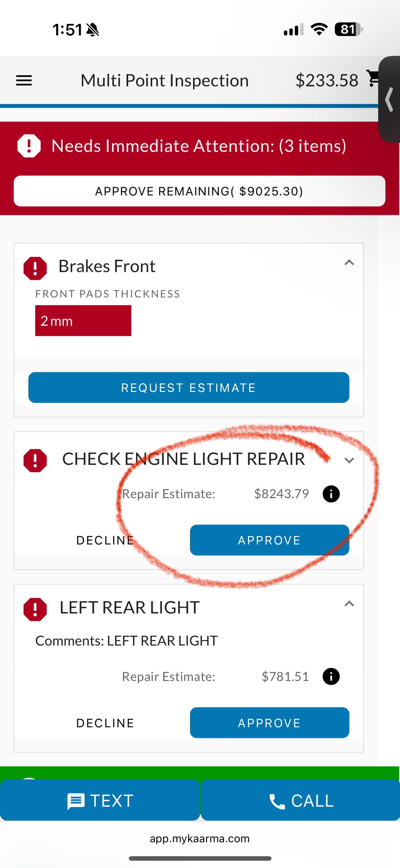Image resolution: width=400 pixels, height=868 pixels.
Task: Approve the Check Engine Light Repair
Action: click(269, 540)
